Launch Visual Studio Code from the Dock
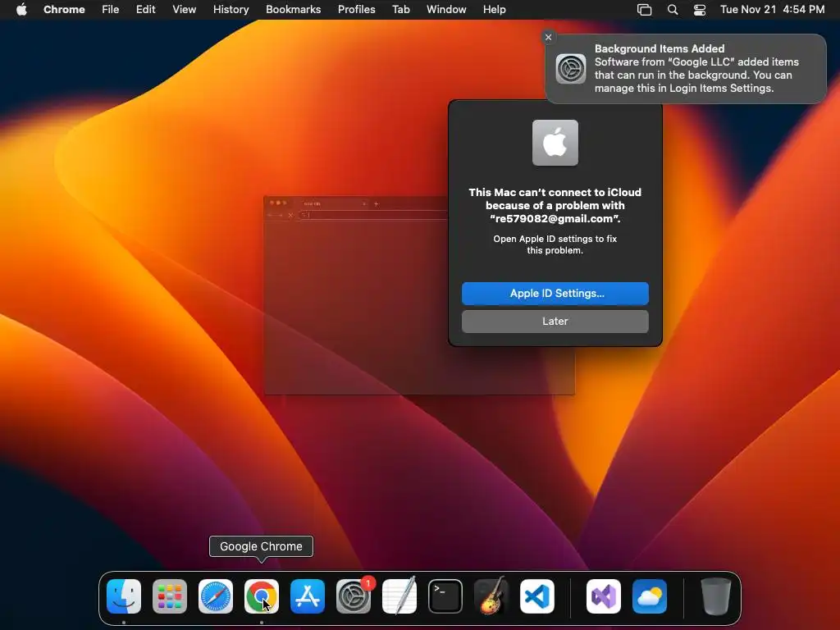 tap(537, 596)
